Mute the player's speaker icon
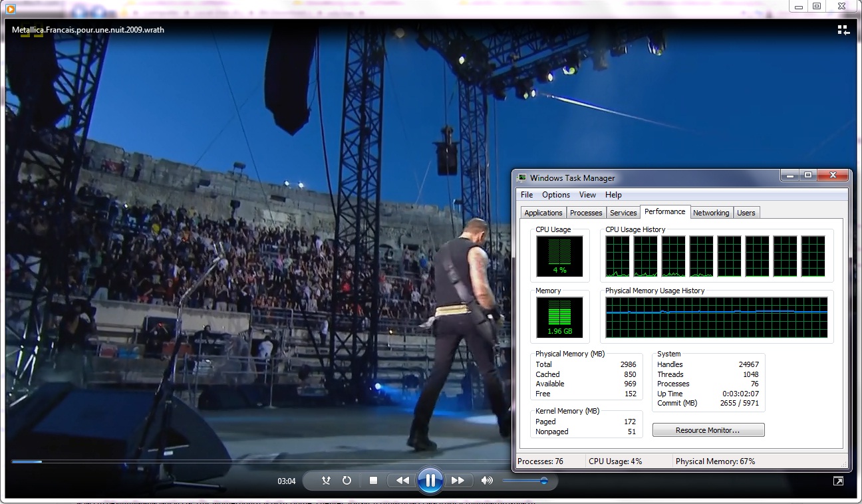Screen dimensions: 862x504 487,480
